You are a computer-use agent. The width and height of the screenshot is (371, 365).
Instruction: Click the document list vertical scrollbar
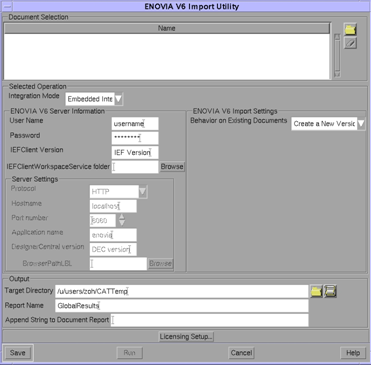coord(337,55)
